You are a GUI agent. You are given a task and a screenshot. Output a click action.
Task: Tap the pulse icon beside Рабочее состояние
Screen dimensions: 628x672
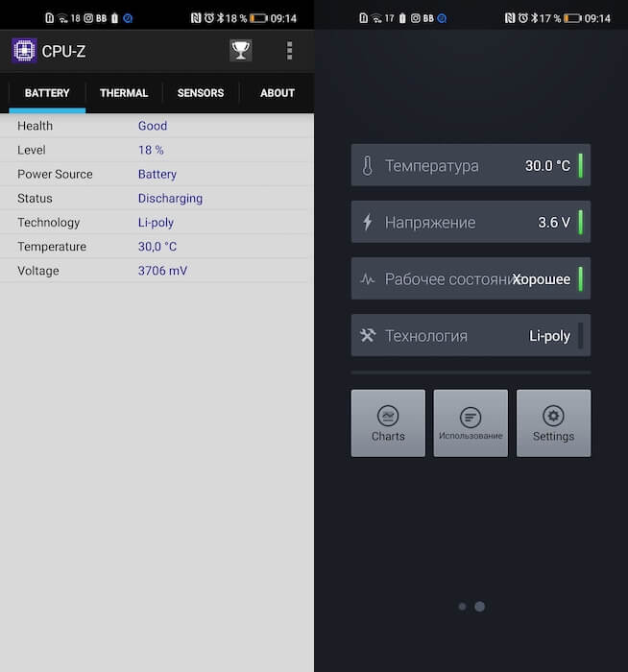pyautogui.click(x=368, y=279)
